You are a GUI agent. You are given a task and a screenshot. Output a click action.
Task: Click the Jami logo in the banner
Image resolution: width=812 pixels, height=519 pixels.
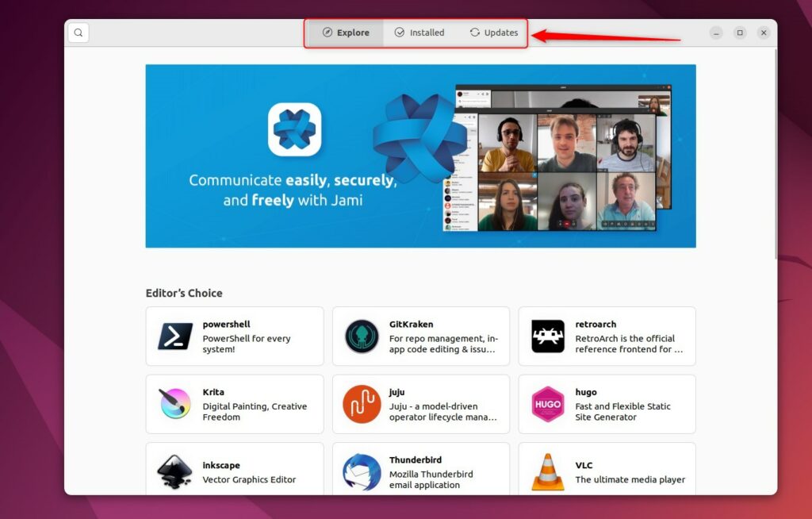[295, 129]
